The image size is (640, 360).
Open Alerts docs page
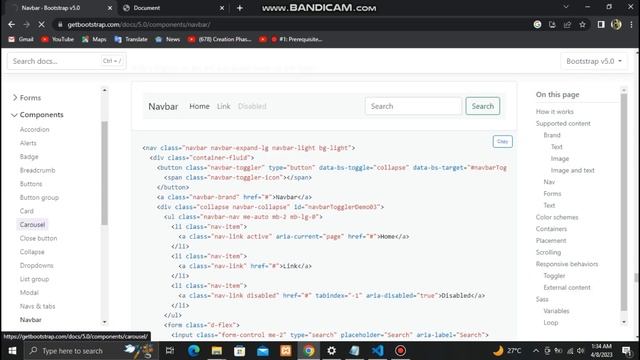(28, 143)
